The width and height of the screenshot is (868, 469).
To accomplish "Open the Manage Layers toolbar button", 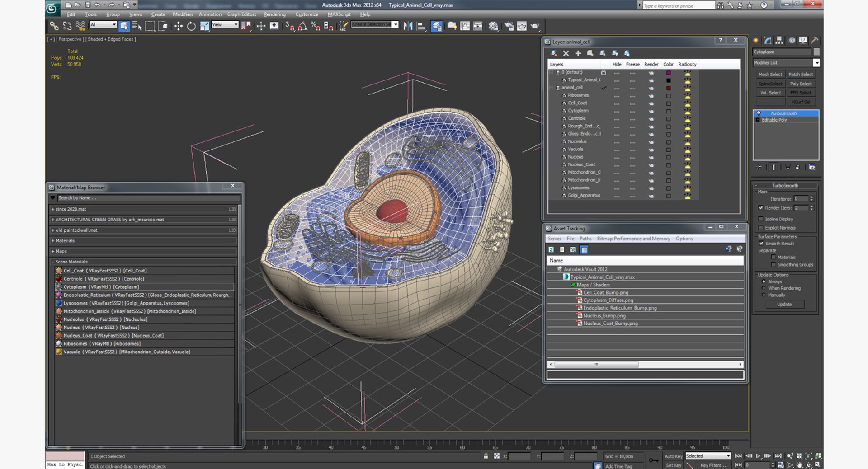I will [436, 26].
